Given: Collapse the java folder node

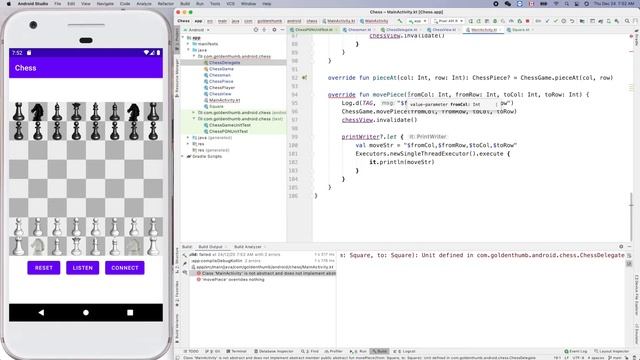Looking at the screenshot, I should click(x=189, y=50).
